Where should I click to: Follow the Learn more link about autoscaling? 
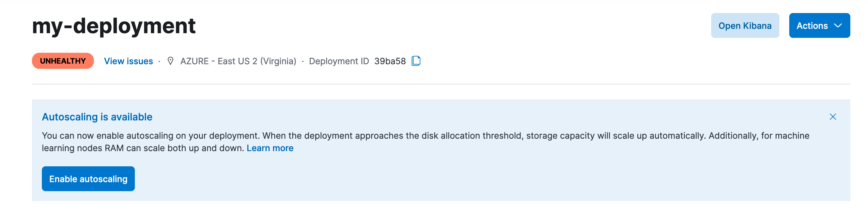point(270,148)
